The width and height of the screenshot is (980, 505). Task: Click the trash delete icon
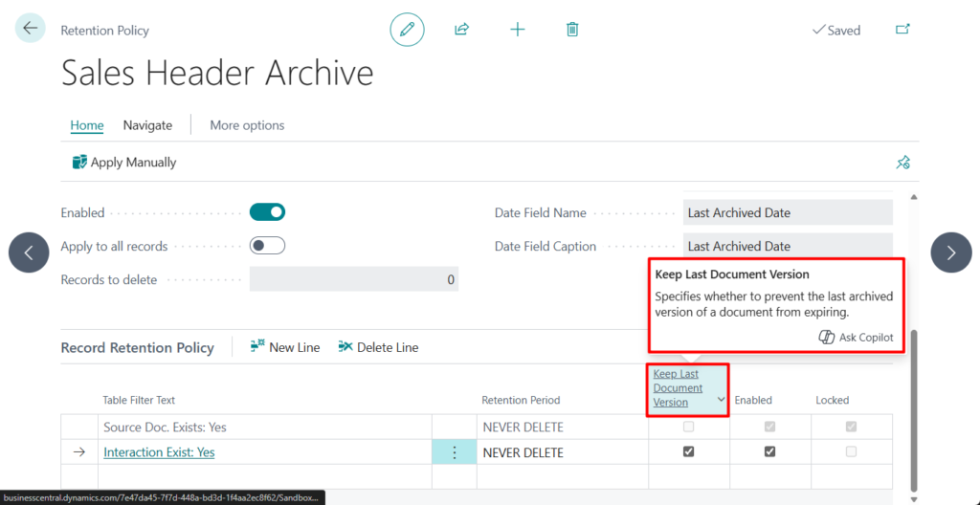[x=572, y=30]
